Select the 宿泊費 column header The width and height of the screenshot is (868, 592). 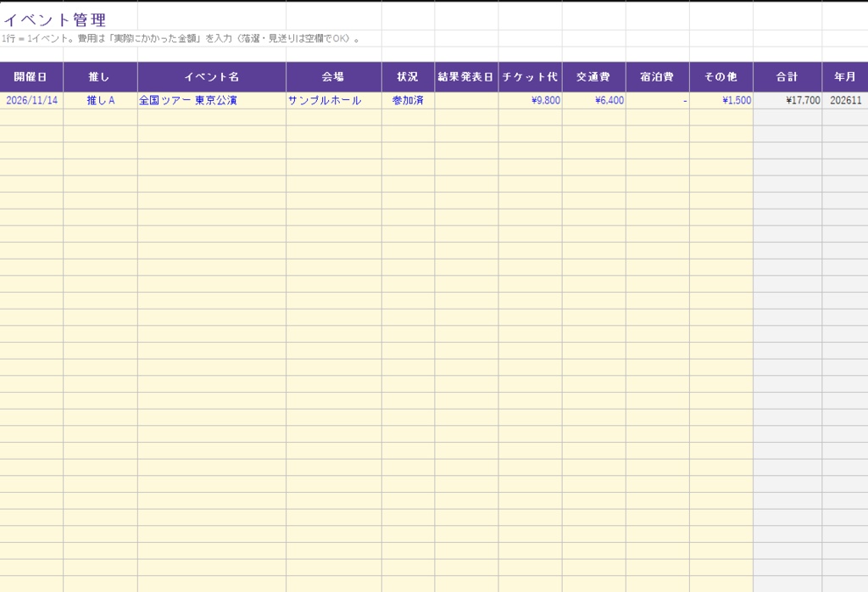coord(658,77)
